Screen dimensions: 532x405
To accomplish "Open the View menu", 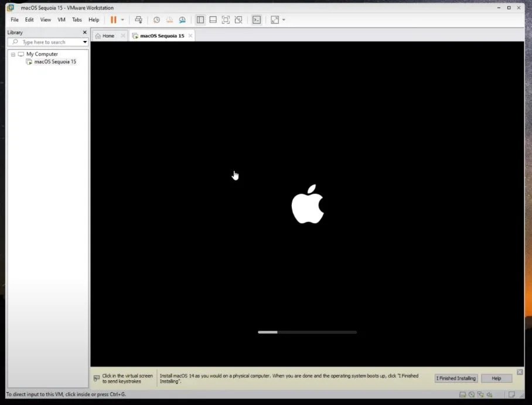I will [46, 20].
